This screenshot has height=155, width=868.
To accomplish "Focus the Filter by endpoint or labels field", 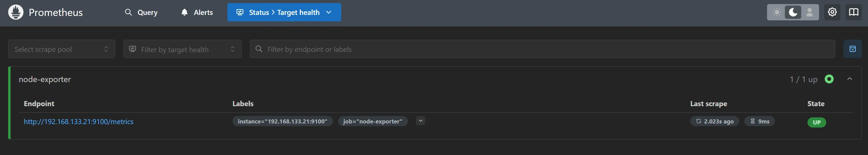I will pyautogui.click(x=544, y=49).
